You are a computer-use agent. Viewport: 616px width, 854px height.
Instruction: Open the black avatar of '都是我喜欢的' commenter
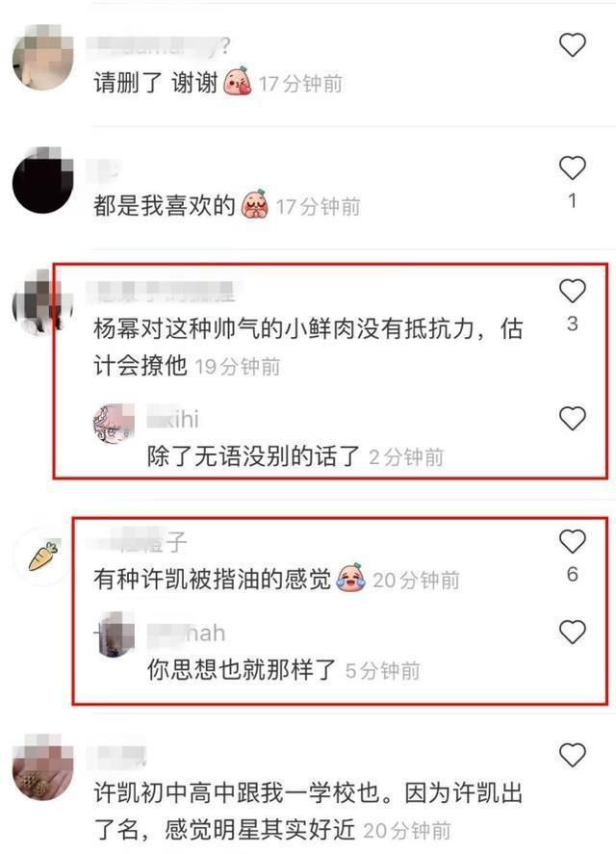coord(42,180)
